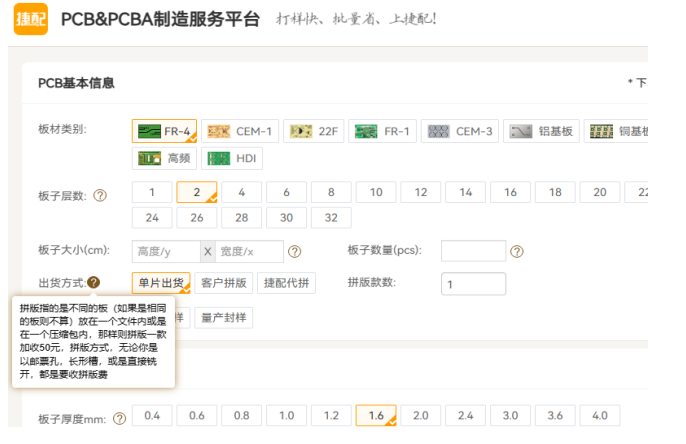Set layer count to 4
686x444 pixels.
point(242,193)
